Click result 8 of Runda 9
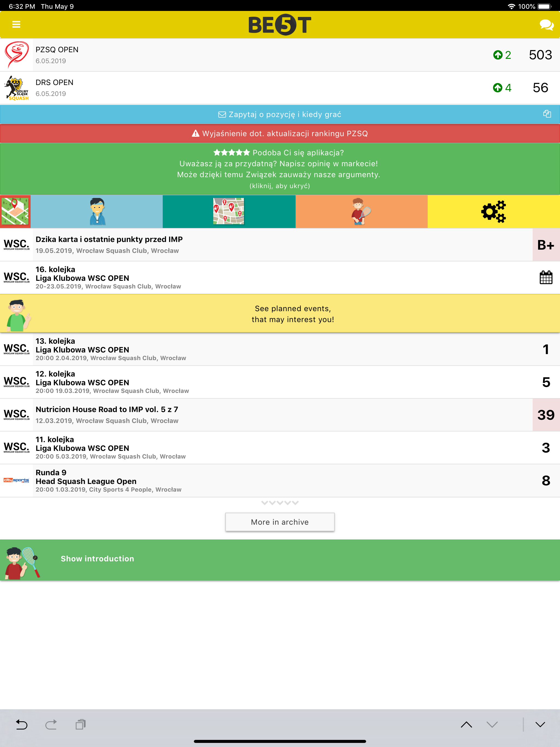This screenshot has height=747, width=560. point(546,480)
